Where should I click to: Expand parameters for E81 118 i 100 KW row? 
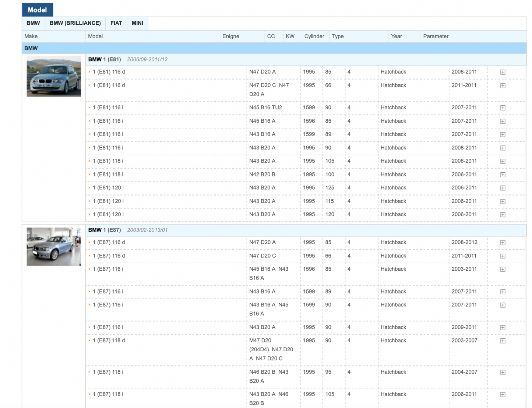pos(503,175)
